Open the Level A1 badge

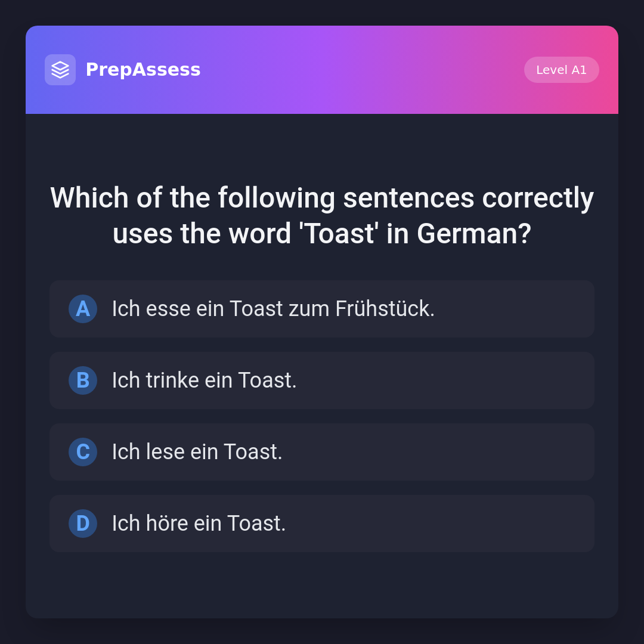tap(561, 70)
